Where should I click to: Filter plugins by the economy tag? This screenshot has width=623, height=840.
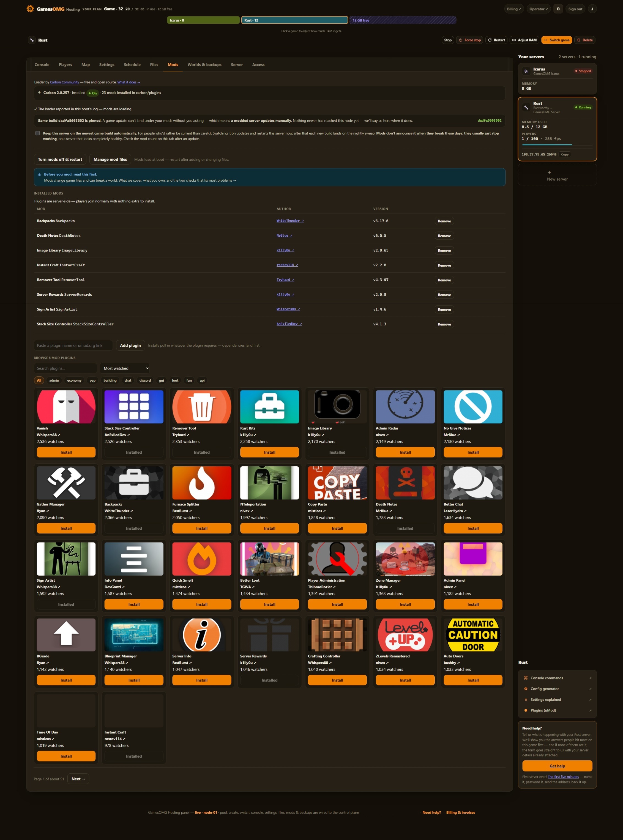[74, 380]
